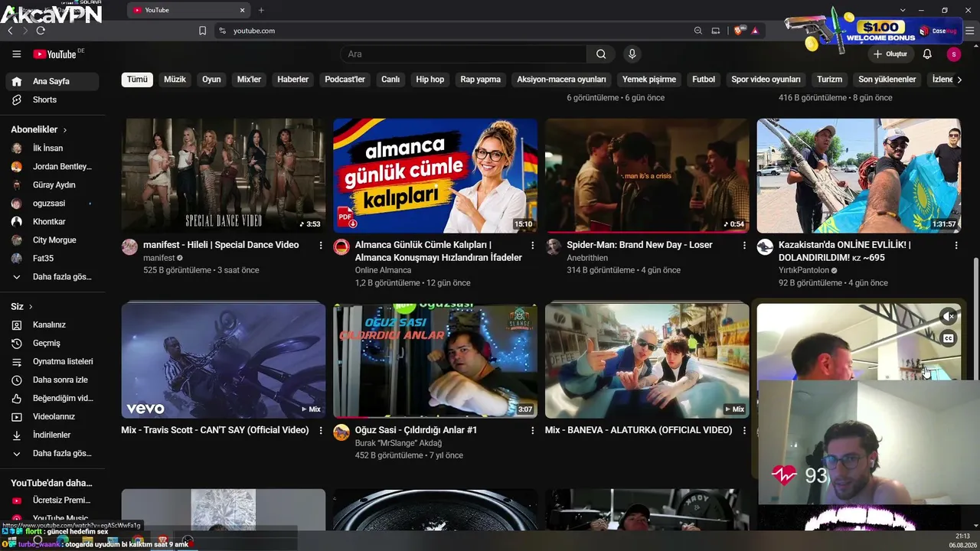Open Ana Sayfa in the sidebar

coord(54,81)
